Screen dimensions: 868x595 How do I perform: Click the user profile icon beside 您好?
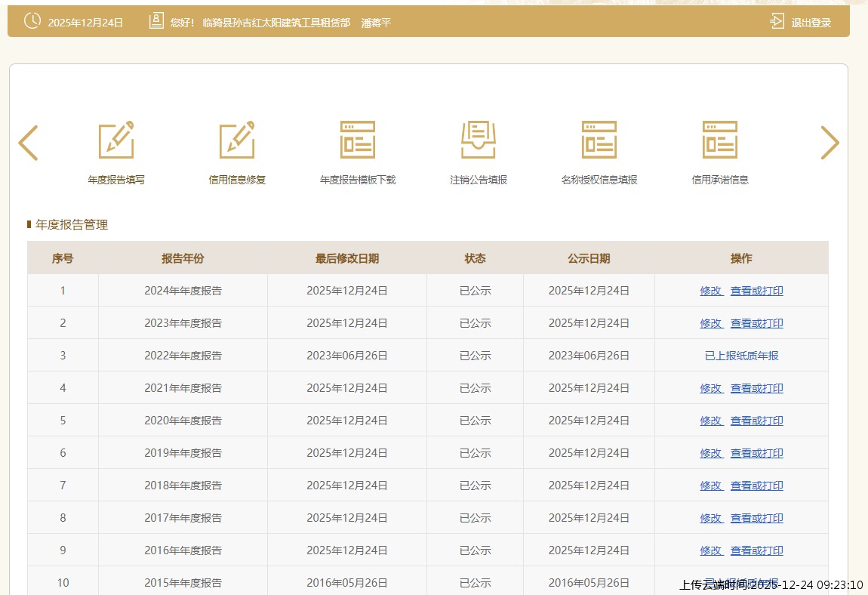[x=156, y=21]
